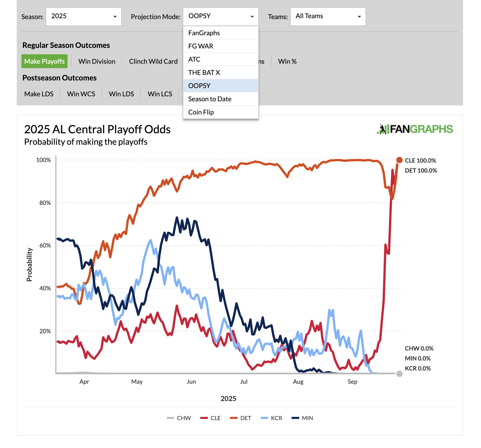Expand the Teams dropdown
This screenshot has width=481, height=448.
(328, 16)
